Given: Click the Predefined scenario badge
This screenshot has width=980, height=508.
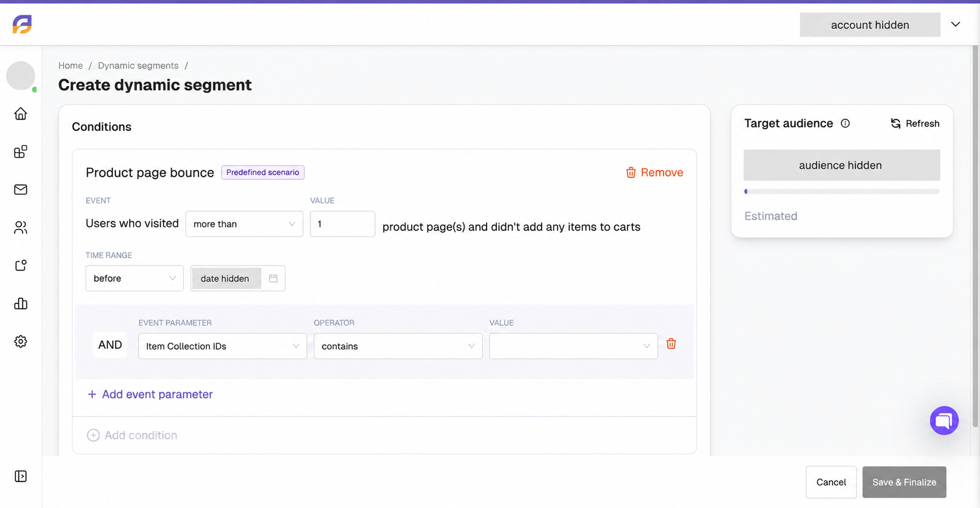Looking at the screenshot, I should coord(263,172).
